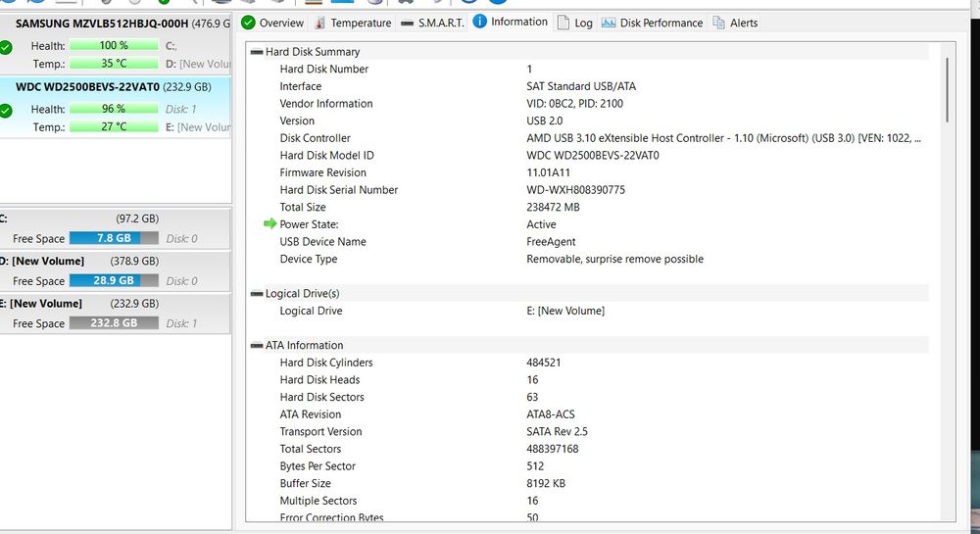Screen dimensions: 980x534
Task: Click the Samsung 35 °C temperature bar
Action: (x=114, y=63)
